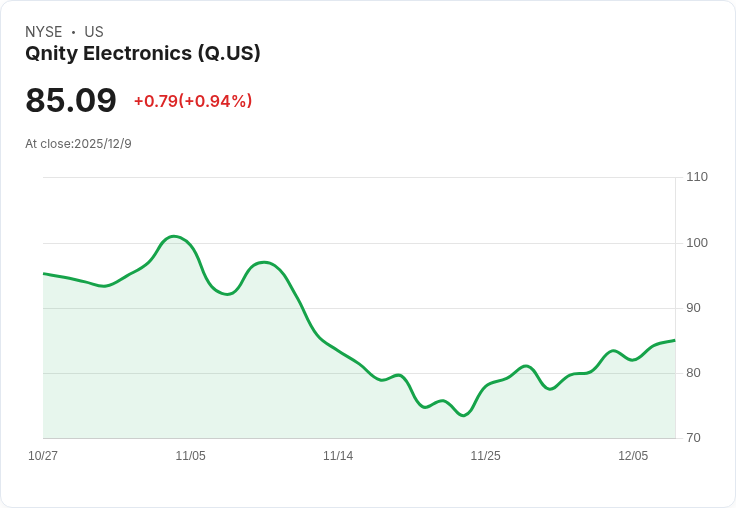The image size is (736, 508).
Task: Click the lowest chart point before 11/25
Action: 463,415
